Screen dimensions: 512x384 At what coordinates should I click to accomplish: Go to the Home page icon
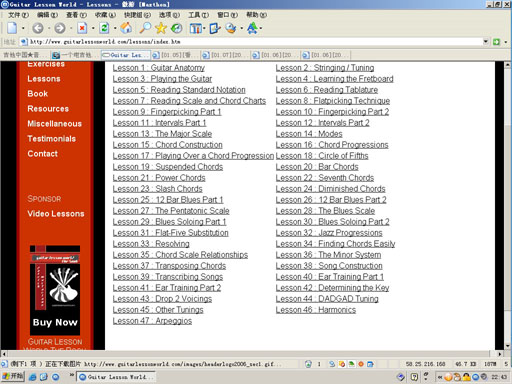(x=126, y=28)
